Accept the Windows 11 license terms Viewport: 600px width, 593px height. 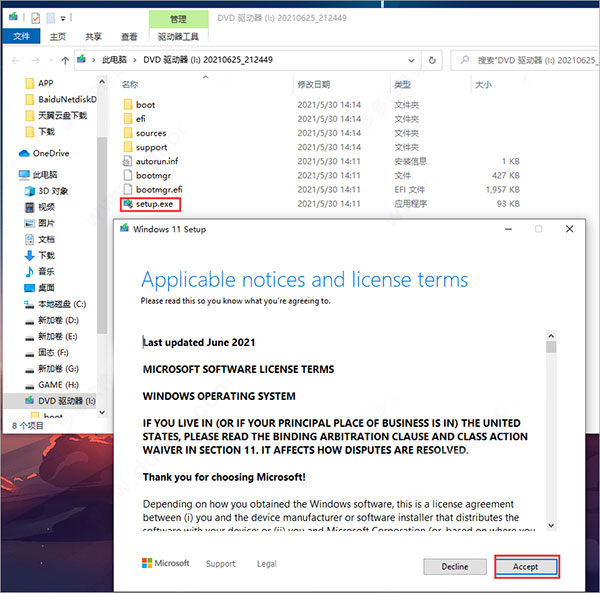(527, 567)
